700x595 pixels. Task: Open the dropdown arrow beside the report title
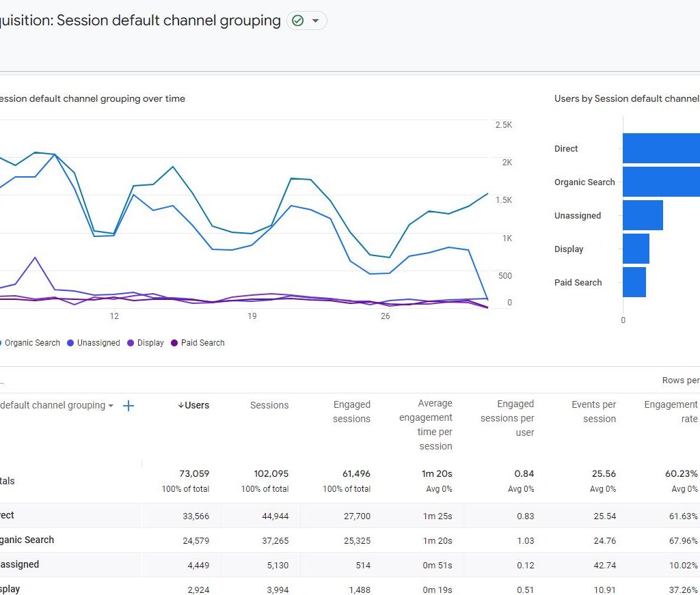click(315, 21)
